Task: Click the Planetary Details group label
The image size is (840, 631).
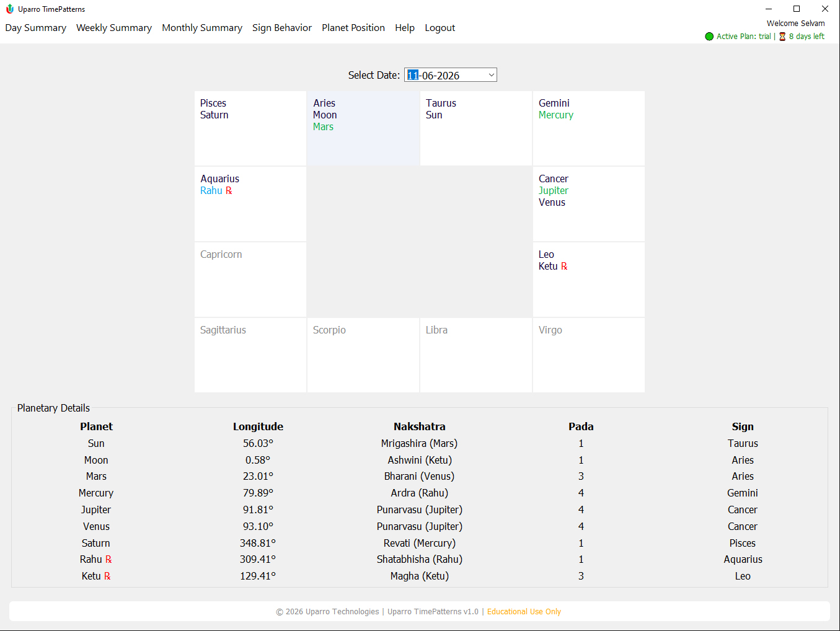Action: [x=53, y=408]
